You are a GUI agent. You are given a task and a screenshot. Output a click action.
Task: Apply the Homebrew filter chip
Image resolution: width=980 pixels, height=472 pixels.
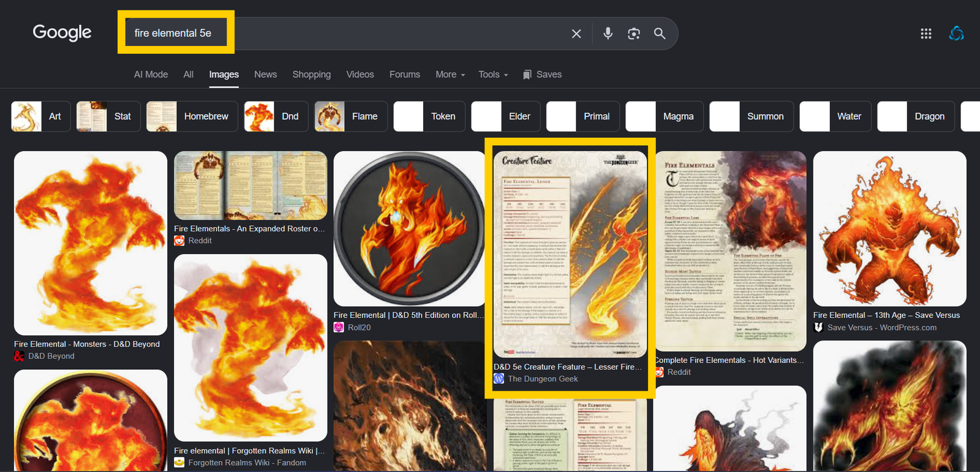pyautogui.click(x=192, y=116)
